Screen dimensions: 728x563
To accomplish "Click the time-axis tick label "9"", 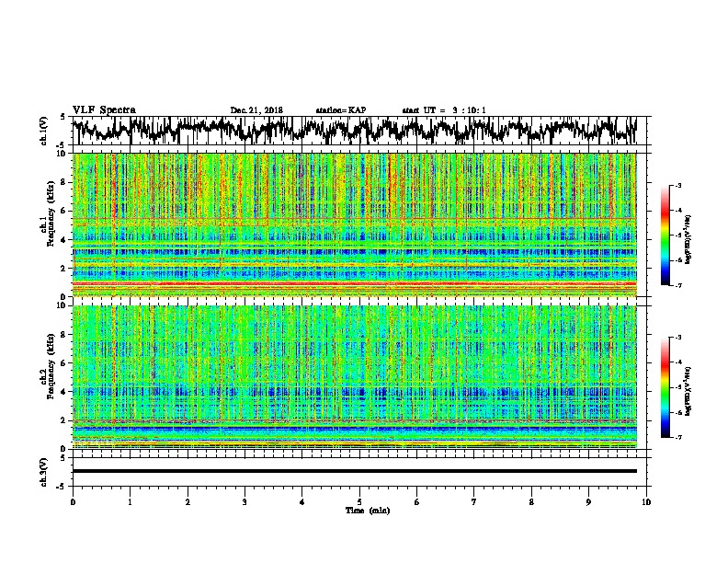I will coord(588,501).
